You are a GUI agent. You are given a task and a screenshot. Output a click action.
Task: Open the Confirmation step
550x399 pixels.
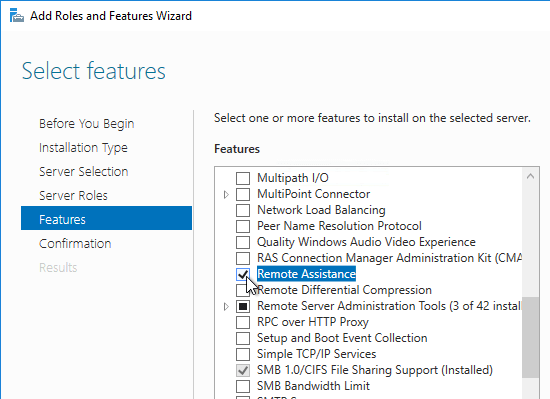75,244
